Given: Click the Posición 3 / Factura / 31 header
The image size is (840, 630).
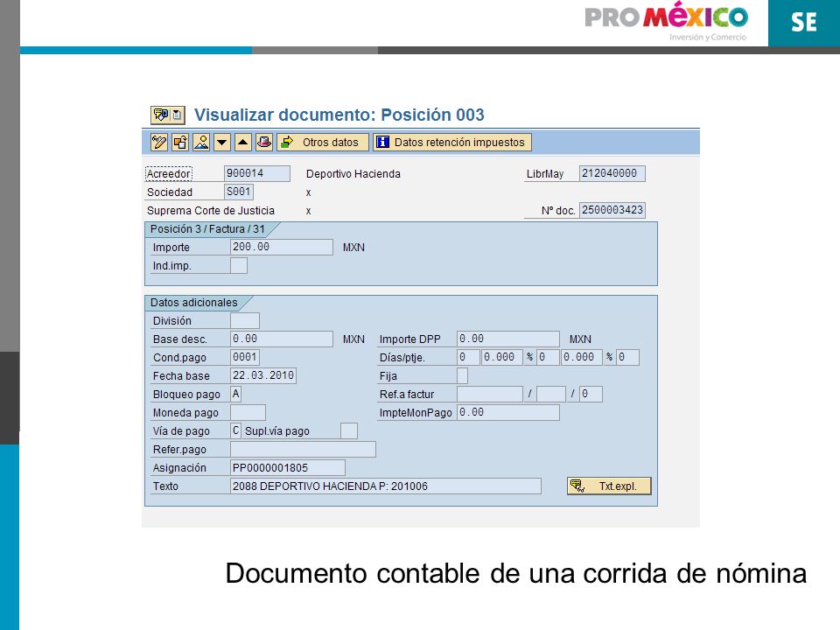Looking at the screenshot, I should click(207, 228).
